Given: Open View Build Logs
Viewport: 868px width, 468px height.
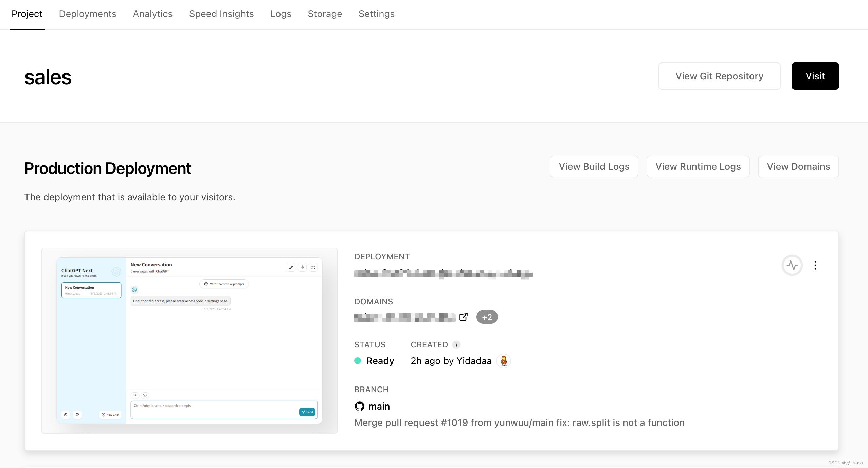Looking at the screenshot, I should coord(594,166).
